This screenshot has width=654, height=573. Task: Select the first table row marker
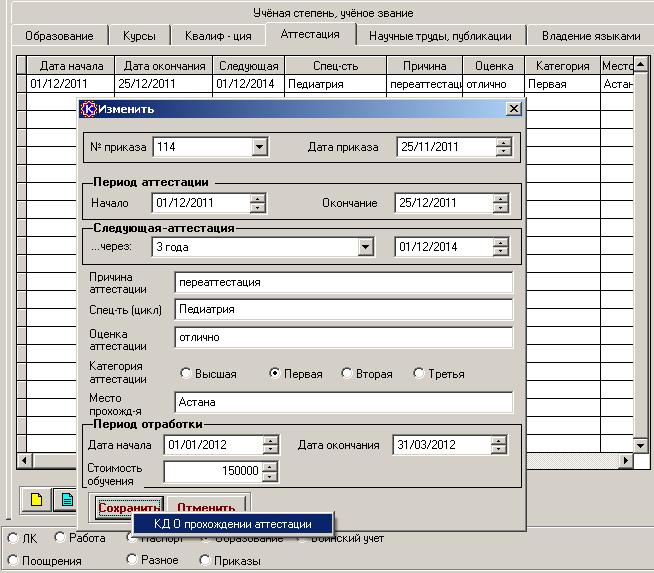coord(21,84)
